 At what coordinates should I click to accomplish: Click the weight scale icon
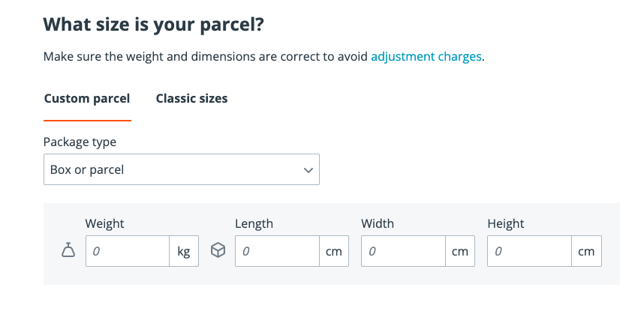68,252
